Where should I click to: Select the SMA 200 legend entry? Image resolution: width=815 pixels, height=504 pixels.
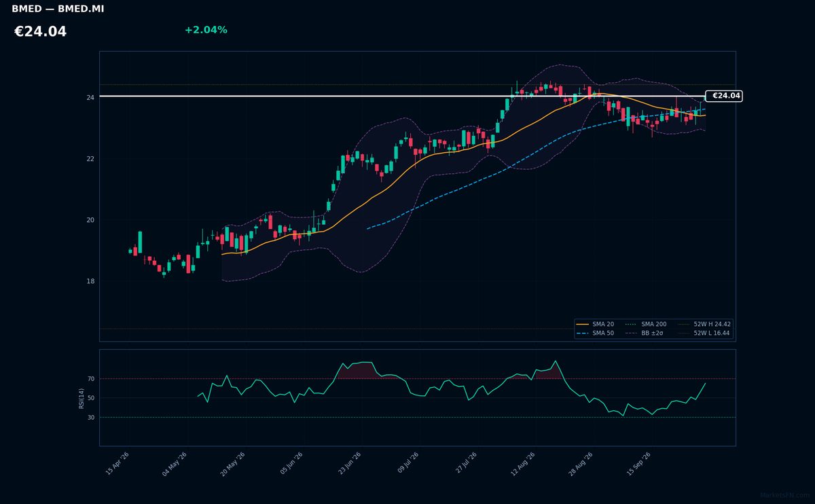(645, 325)
